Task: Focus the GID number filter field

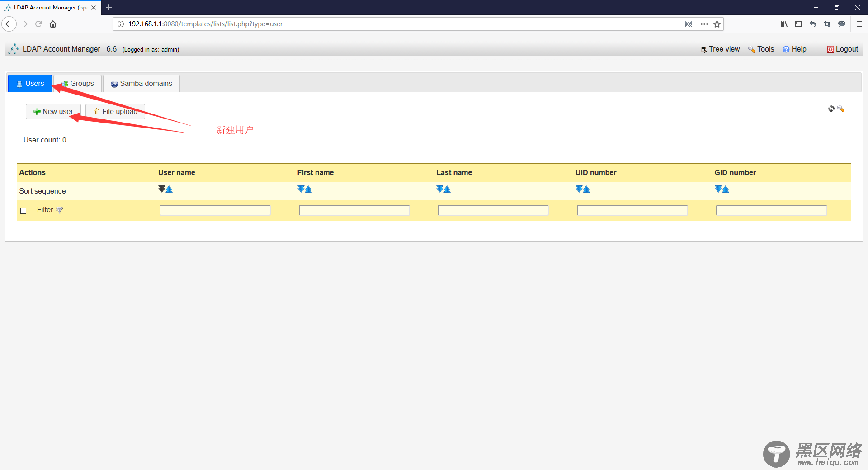Action: [772, 210]
